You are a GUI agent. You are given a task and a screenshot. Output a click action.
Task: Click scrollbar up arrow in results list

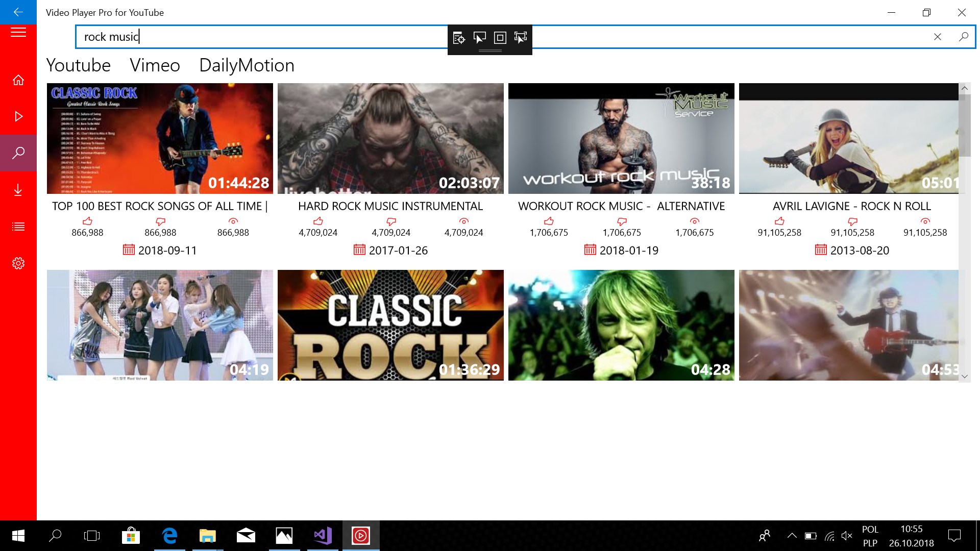(965, 88)
